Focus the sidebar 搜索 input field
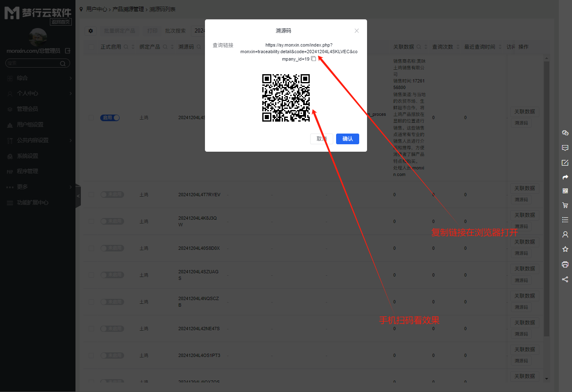 tap(33, 63)
